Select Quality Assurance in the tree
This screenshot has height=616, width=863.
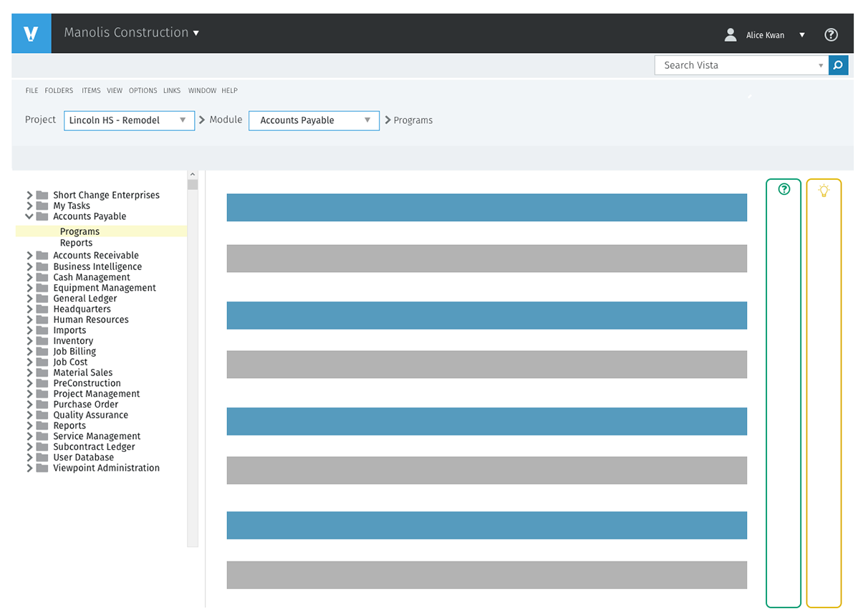[x=90, y=415]
